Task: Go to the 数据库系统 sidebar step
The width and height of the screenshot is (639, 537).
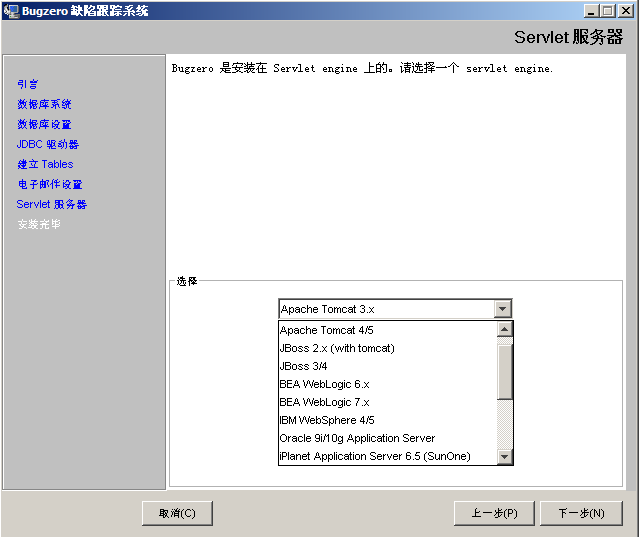Action: coord(44,104)
